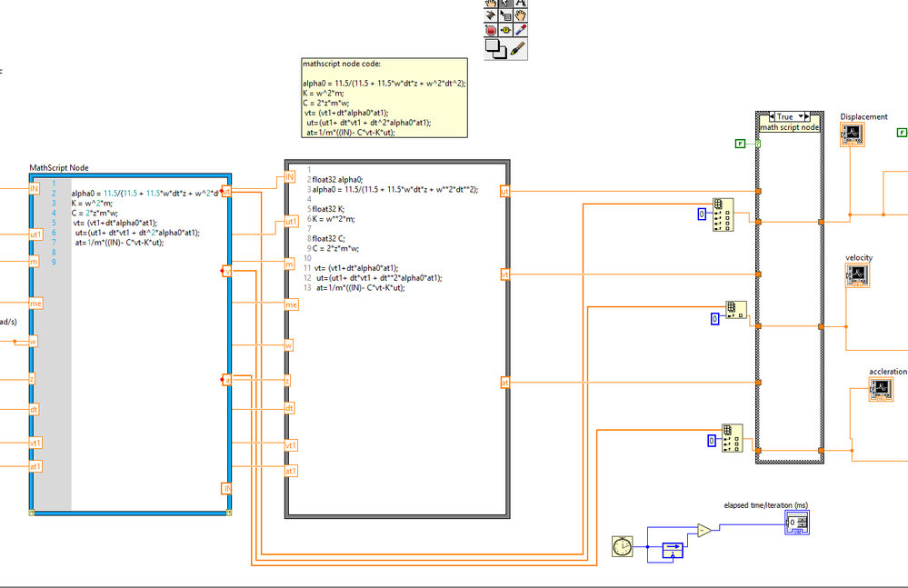Click the IN output terminal of MathScript Node

(227, 488)
